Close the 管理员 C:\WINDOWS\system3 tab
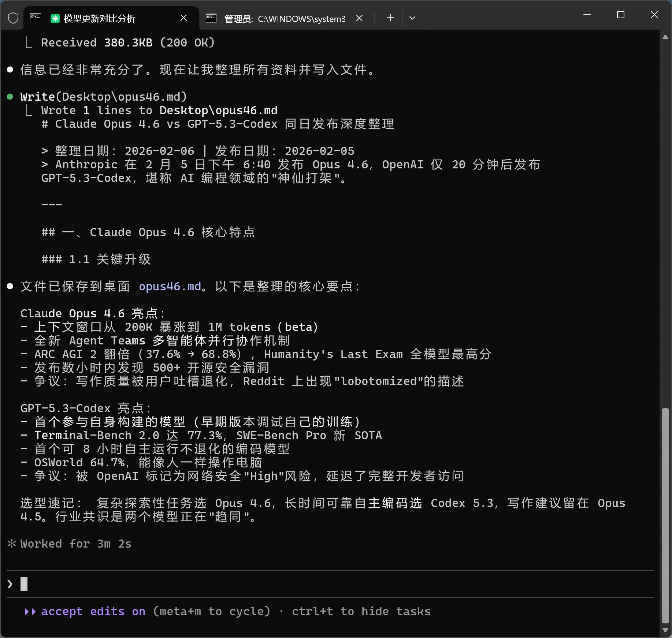The height and width of the screenshot is (638, 672). click(x=360, y=18)
